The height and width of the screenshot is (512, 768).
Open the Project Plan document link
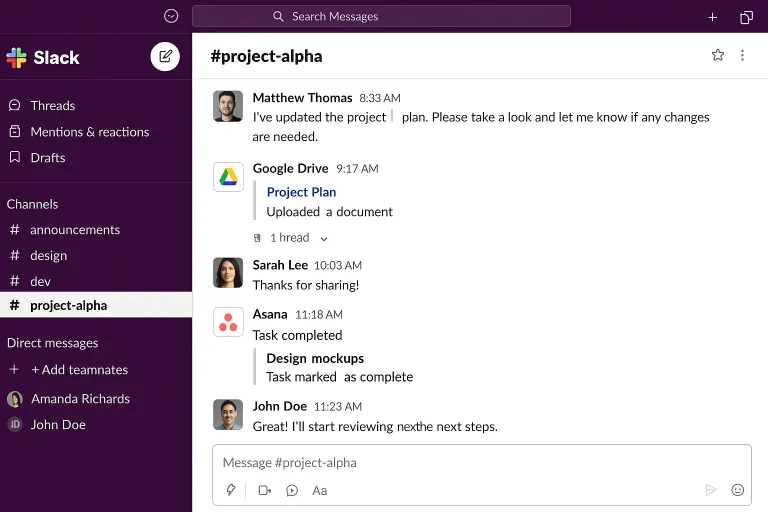(301, 192)
